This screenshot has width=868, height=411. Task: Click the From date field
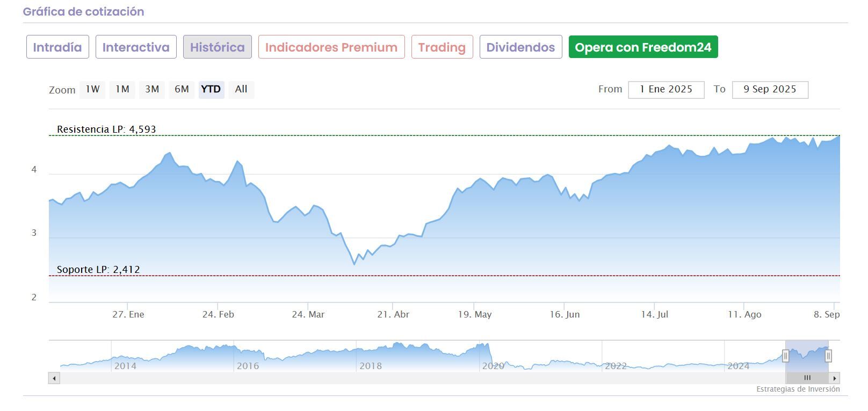click(x=666, y=90)
